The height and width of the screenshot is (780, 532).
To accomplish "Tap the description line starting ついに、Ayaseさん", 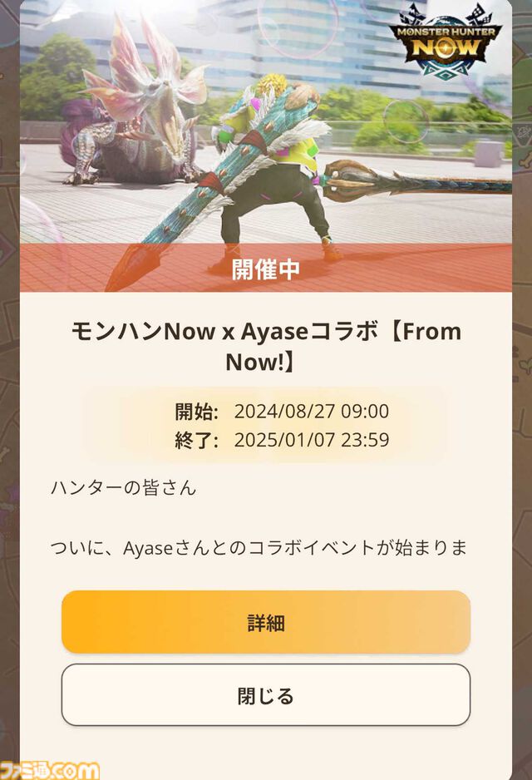I will coord(259,548).
